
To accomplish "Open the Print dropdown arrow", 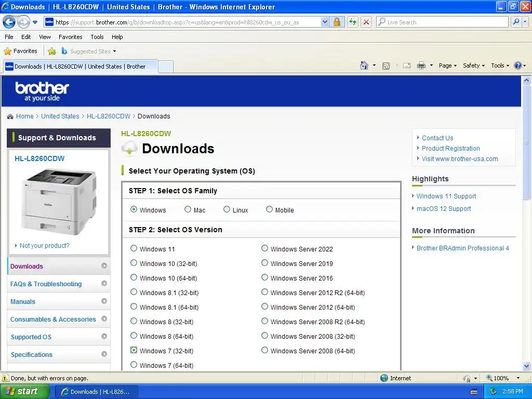I will pyautogui.click(x=431, y=65).
